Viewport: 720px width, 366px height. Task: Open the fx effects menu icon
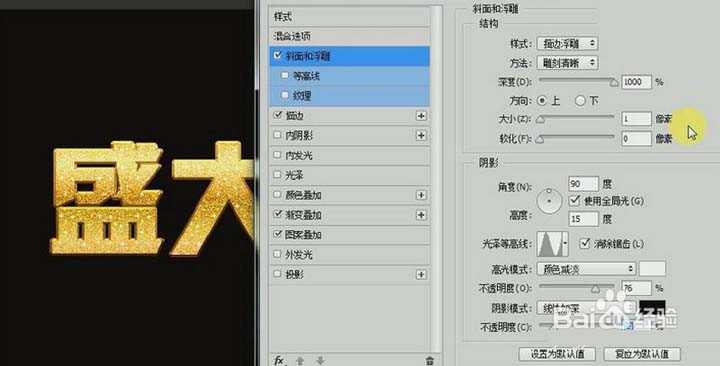coord(279,360)
